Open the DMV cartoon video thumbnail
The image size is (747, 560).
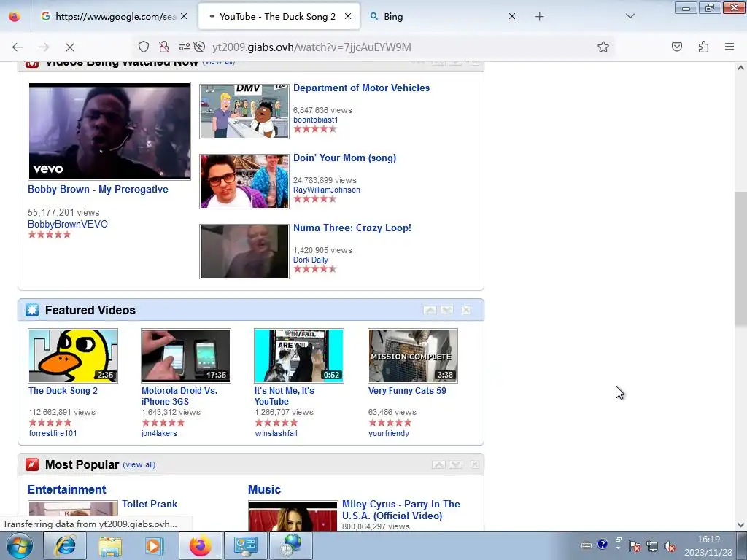pos(244,112)
